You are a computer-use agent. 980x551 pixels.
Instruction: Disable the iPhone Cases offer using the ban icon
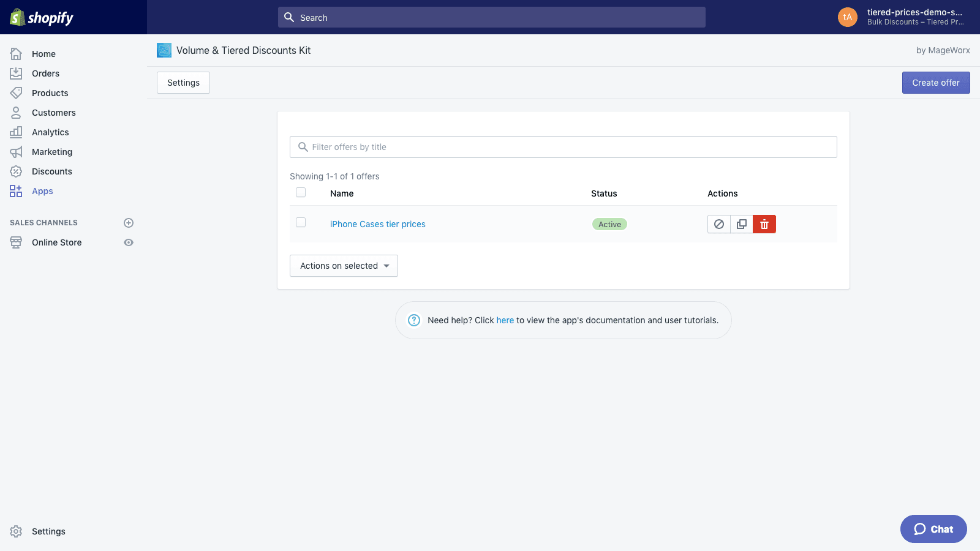click(x=718, y=224)
